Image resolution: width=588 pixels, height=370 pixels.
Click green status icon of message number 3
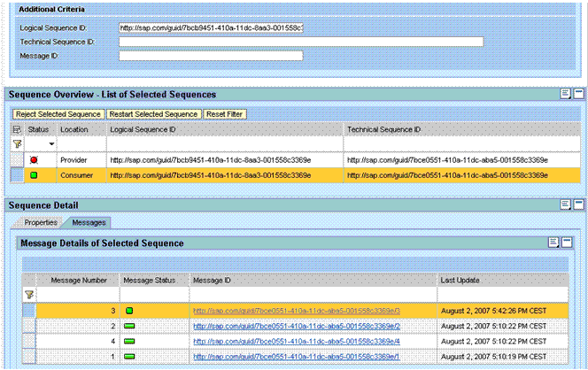point(129,311)
